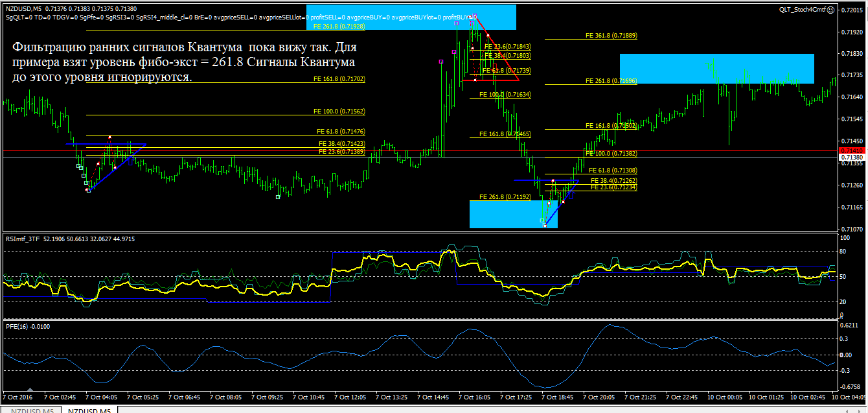Click the 0.71735 price scale value
The width and height of the screenshot is (868, 413).
(853, 76)
